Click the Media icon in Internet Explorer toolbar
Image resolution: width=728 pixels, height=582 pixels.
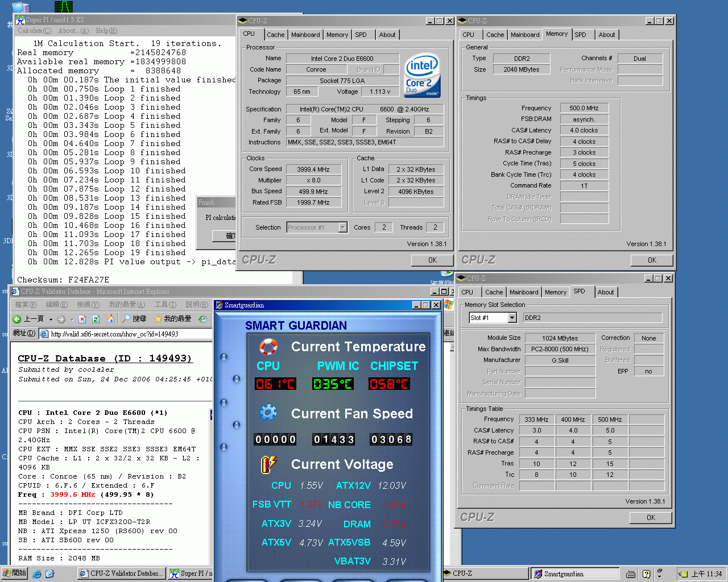(x=202, y=319)
